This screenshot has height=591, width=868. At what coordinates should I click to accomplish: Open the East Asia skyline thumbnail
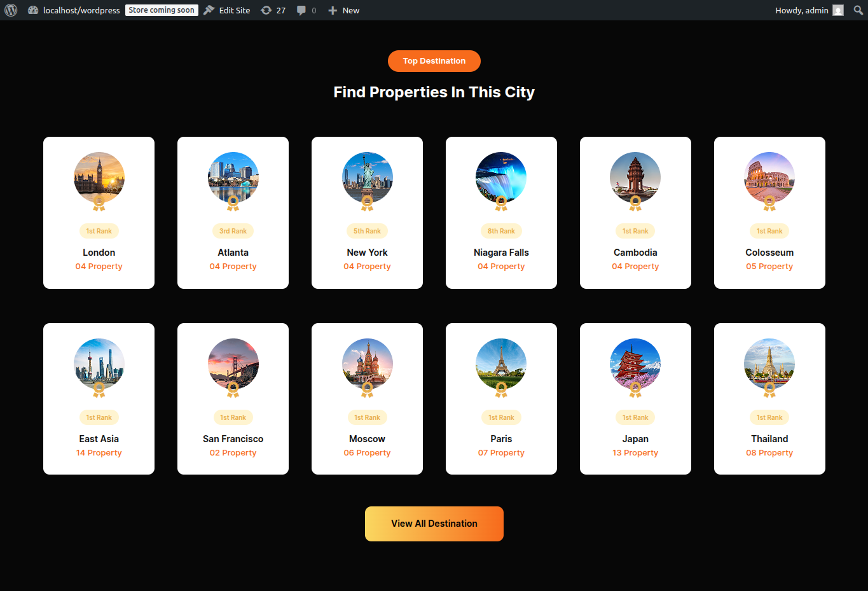point(99,364)
